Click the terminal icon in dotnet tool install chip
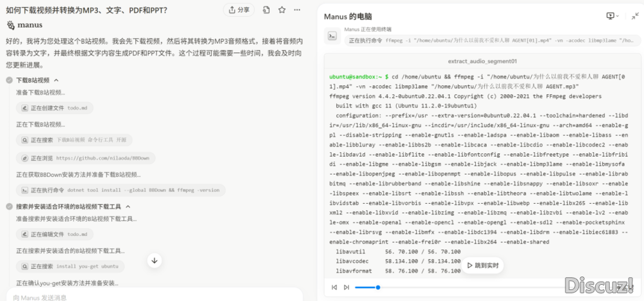Screen dimensions: 644x301 tap(24, 190)
